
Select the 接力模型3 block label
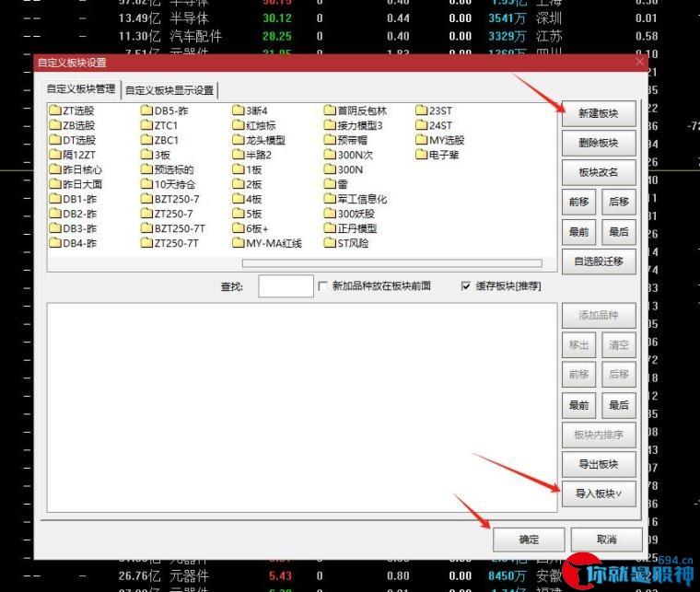tap(360, 125)
